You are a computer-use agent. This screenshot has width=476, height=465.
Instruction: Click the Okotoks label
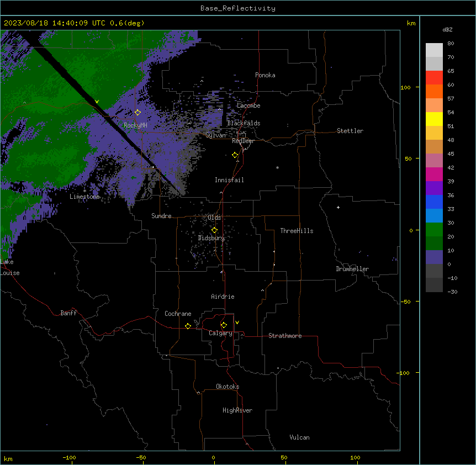228,387
